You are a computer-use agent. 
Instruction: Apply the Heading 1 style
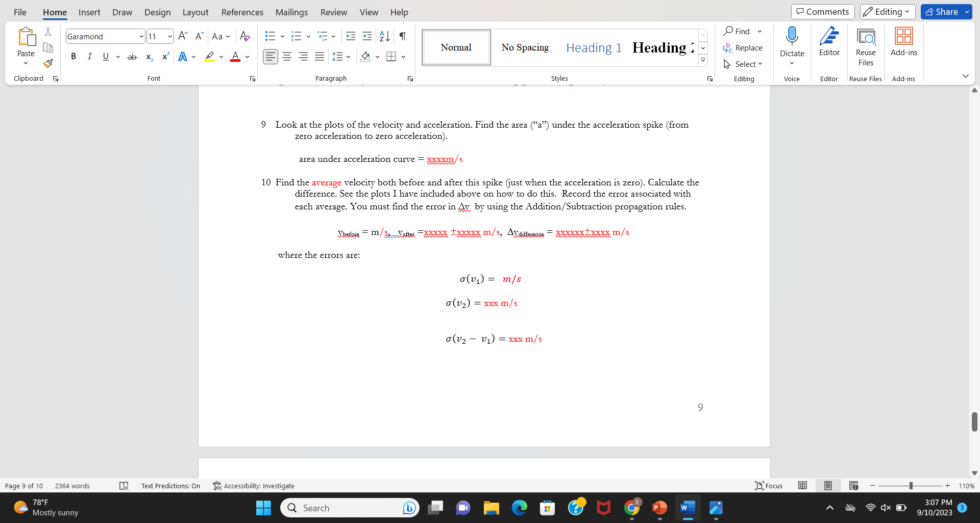[x=594, y=47]
